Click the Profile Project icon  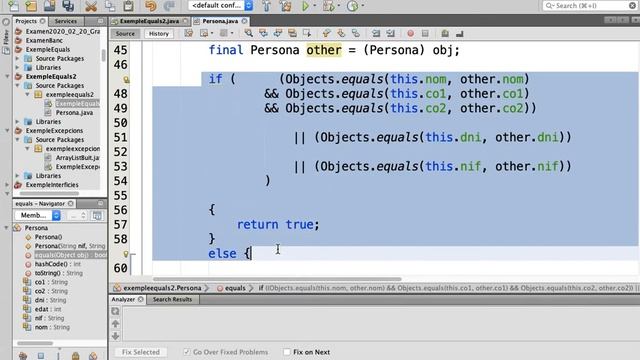click(352, 6)
